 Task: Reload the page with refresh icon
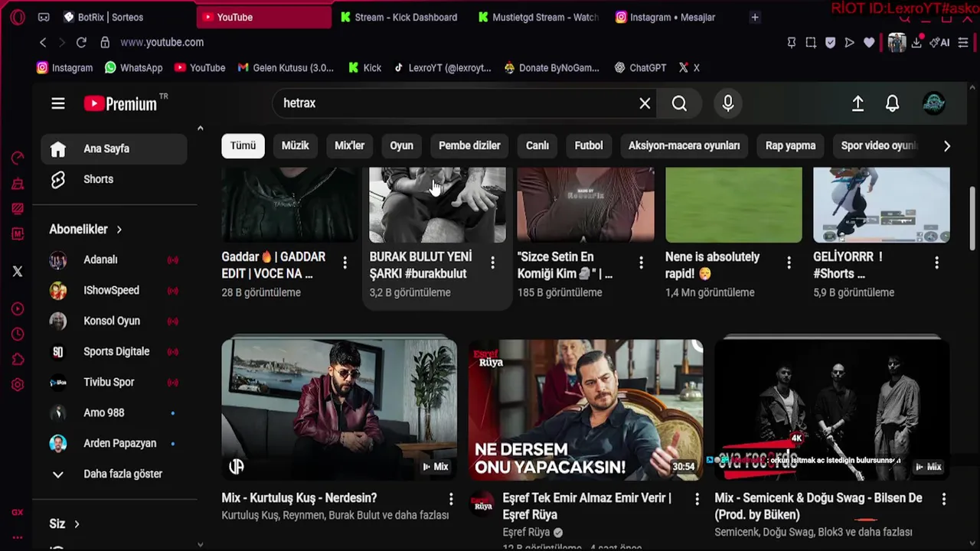pyautogui.click(x=82, y=43)
